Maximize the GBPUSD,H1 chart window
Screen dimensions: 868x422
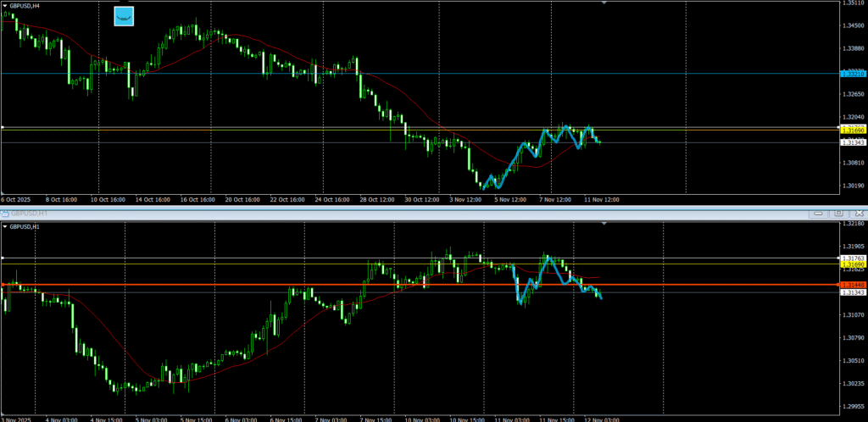coord(838,213)
